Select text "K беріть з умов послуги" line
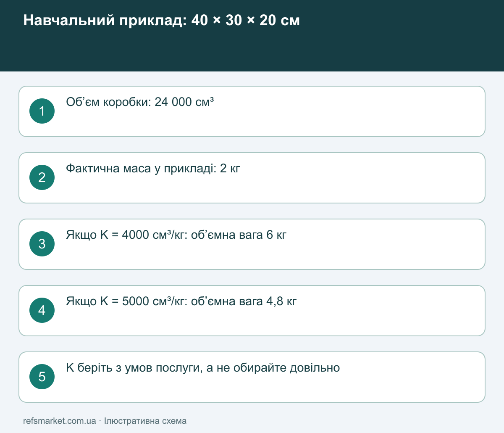Screen dimensions: 504x433 (203, 368)
